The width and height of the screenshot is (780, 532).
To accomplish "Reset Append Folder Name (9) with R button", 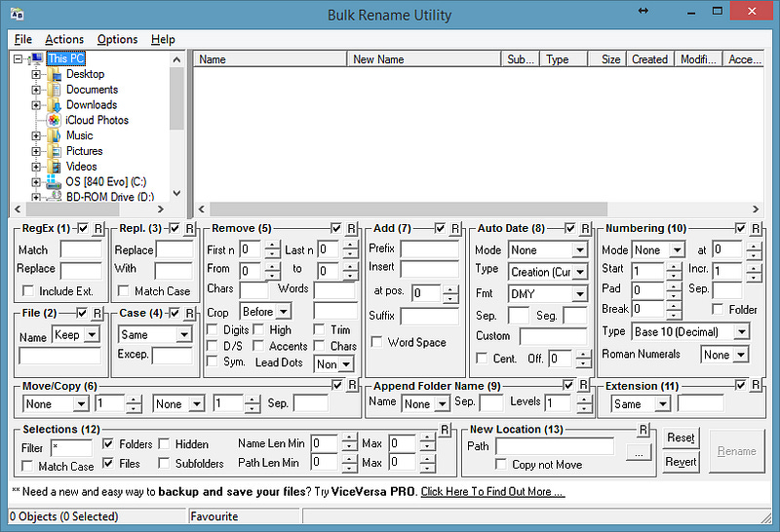I will pos(583,385).
